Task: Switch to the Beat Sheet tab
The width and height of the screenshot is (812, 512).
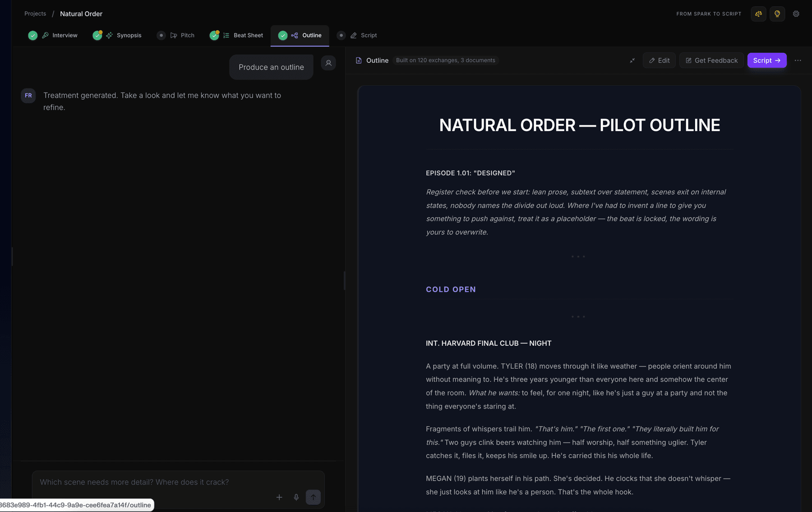Action: tap(236, 35)
